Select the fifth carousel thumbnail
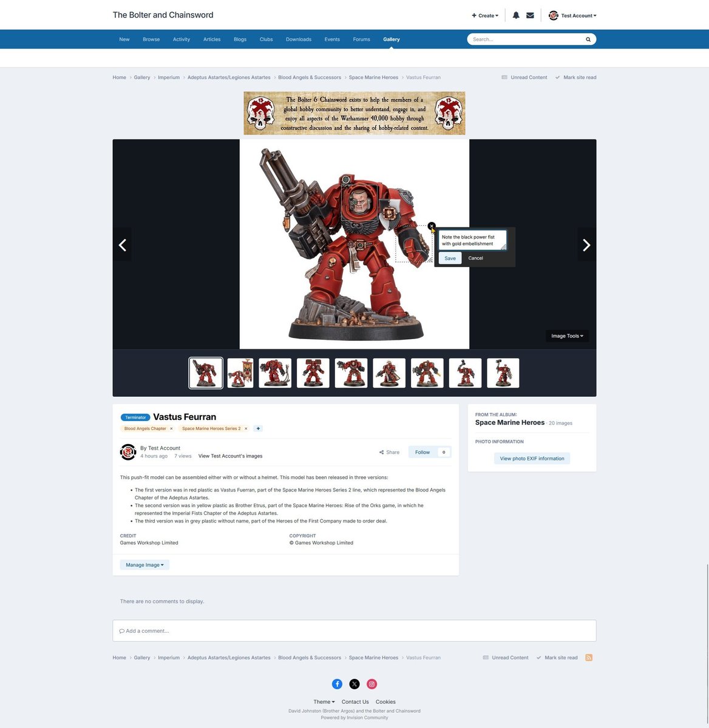Image resolution: width=709 pixels, height=728 pixels. coord(351,372)
